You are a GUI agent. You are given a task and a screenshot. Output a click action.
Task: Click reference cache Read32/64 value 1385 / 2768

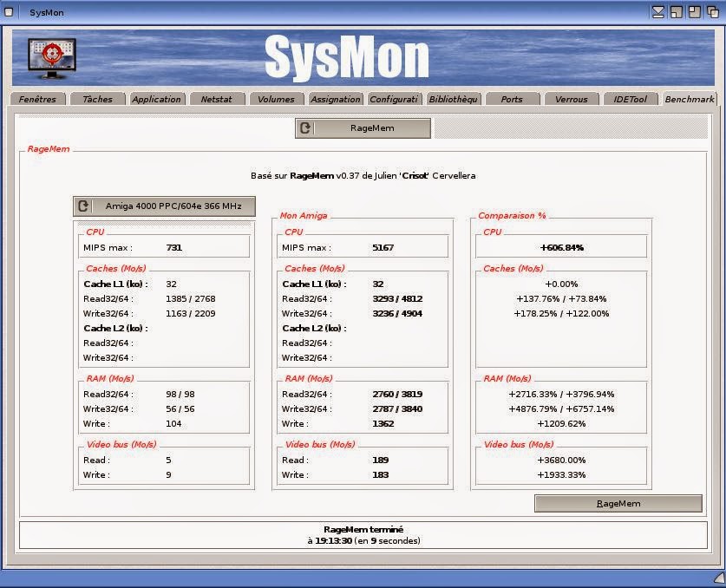190,298
